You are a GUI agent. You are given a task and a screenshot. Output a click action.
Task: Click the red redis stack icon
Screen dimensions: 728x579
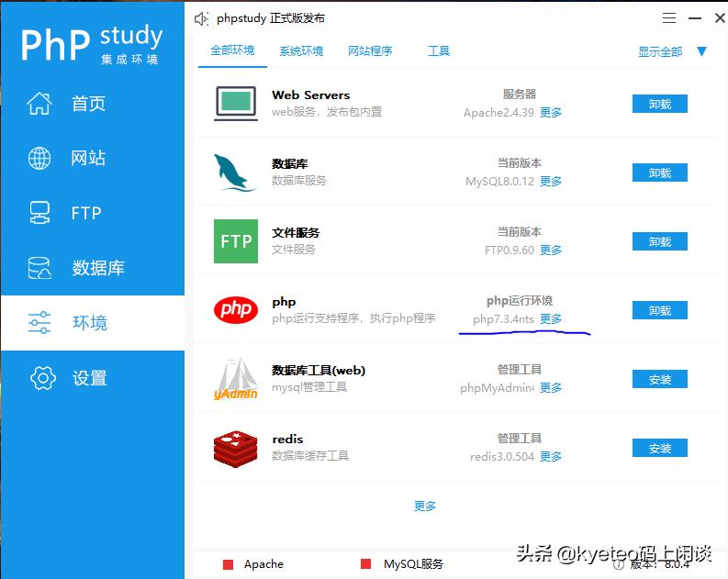point(235,448)
